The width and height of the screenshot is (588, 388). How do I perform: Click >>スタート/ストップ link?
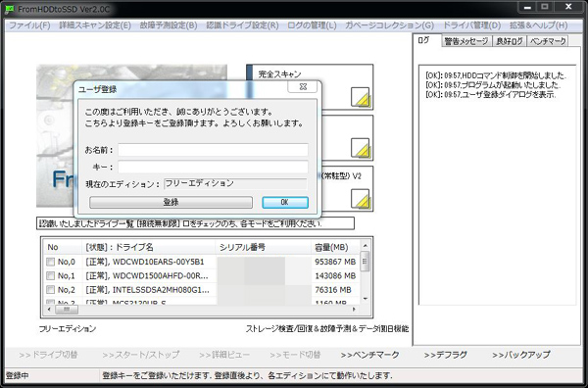coord(140,355)
